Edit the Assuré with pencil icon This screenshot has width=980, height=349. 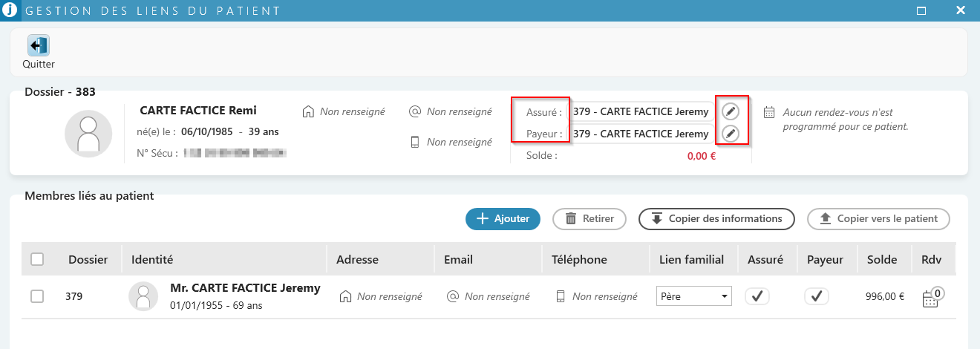tap(731, 111)
